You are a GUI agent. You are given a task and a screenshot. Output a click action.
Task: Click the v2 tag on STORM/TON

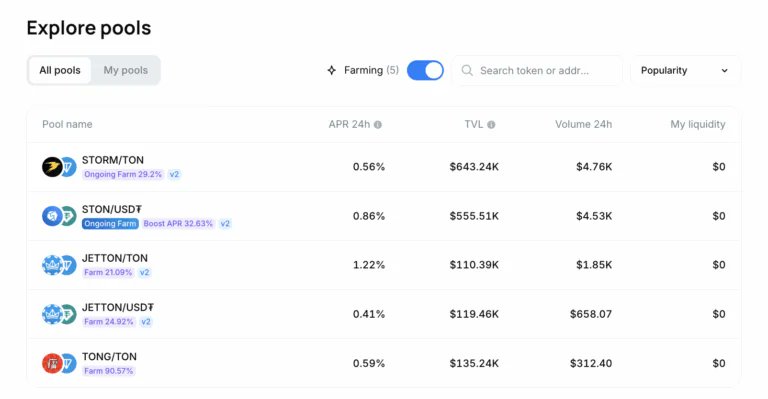click(174, 174)
